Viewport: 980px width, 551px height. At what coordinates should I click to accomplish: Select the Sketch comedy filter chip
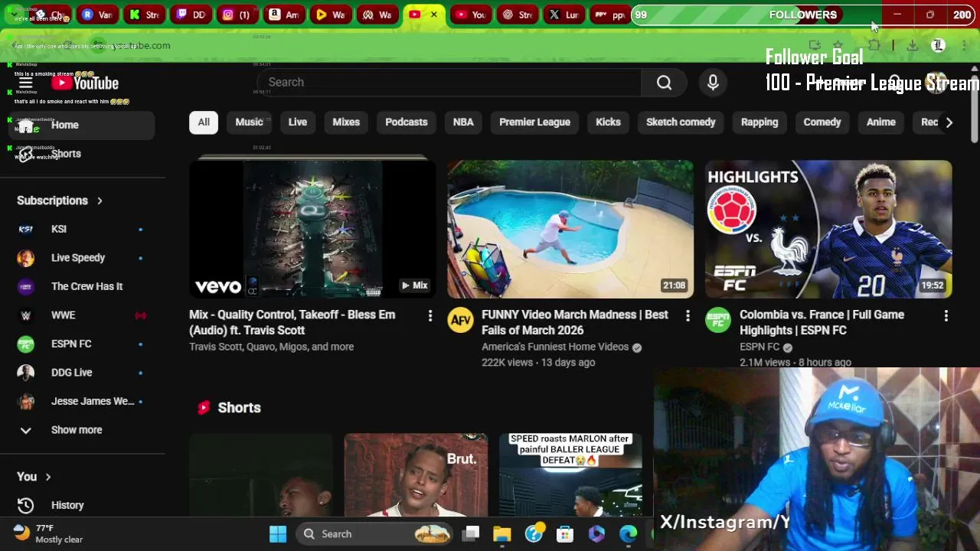(681, 122)
